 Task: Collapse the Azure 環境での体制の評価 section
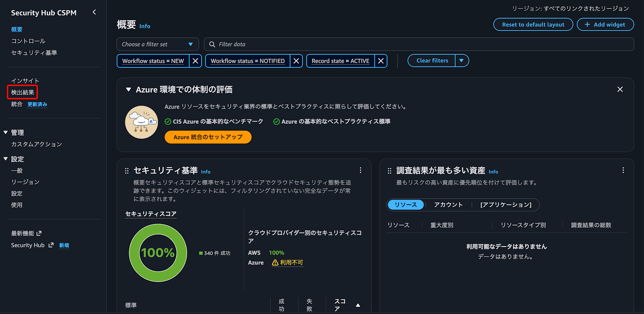click(128, 89)
